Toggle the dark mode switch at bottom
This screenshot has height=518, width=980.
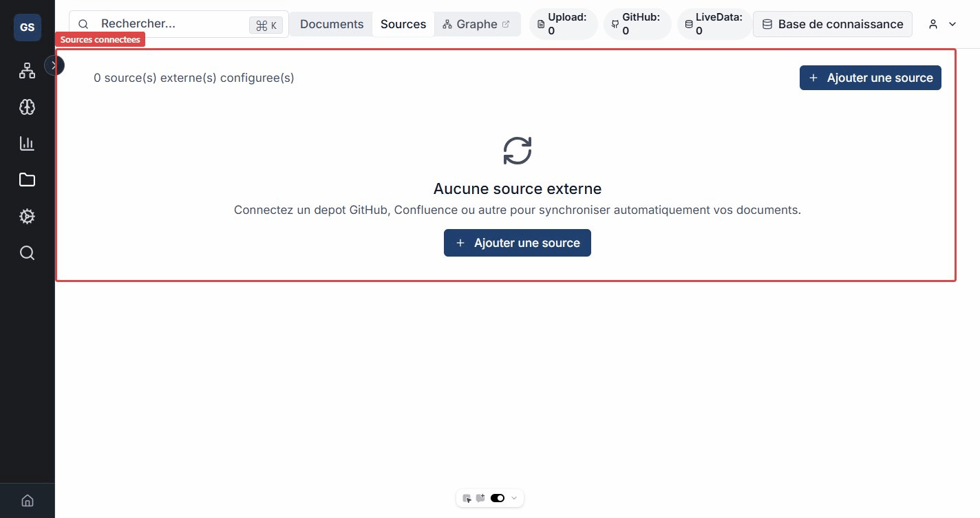[x=498, y=498]
